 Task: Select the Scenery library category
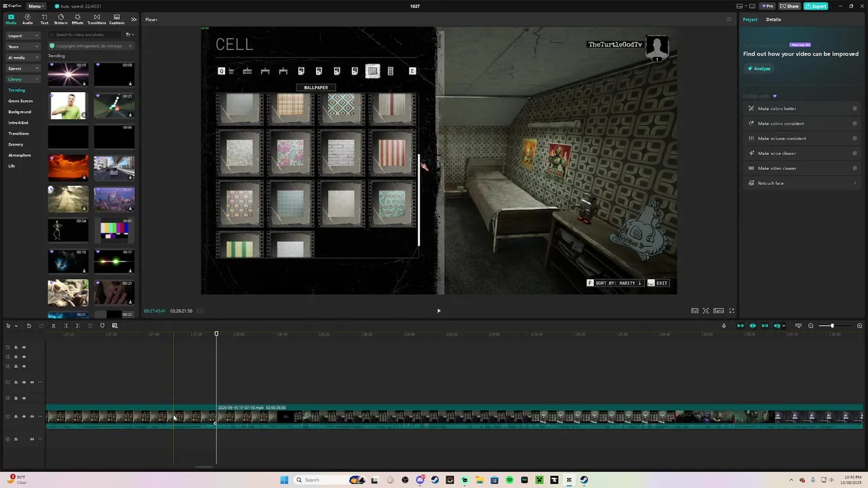pyautogui.click(x=16, y=144)
